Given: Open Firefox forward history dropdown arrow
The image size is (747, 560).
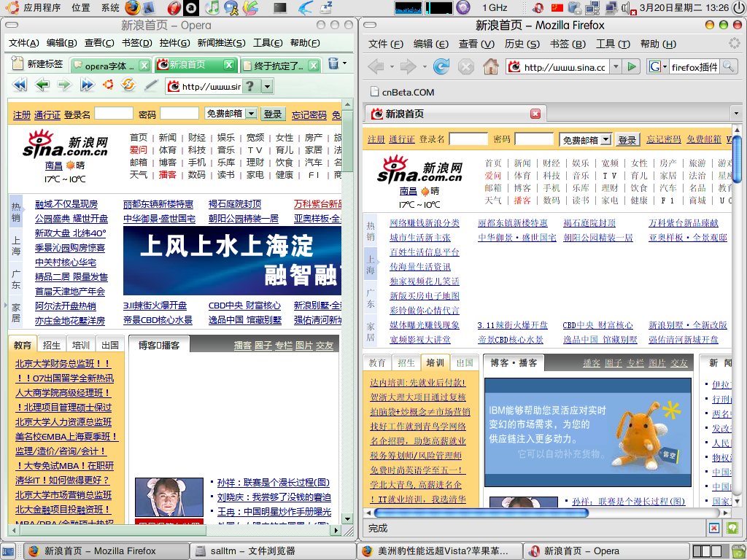Looking at the screenshot, I should point(425,66).
